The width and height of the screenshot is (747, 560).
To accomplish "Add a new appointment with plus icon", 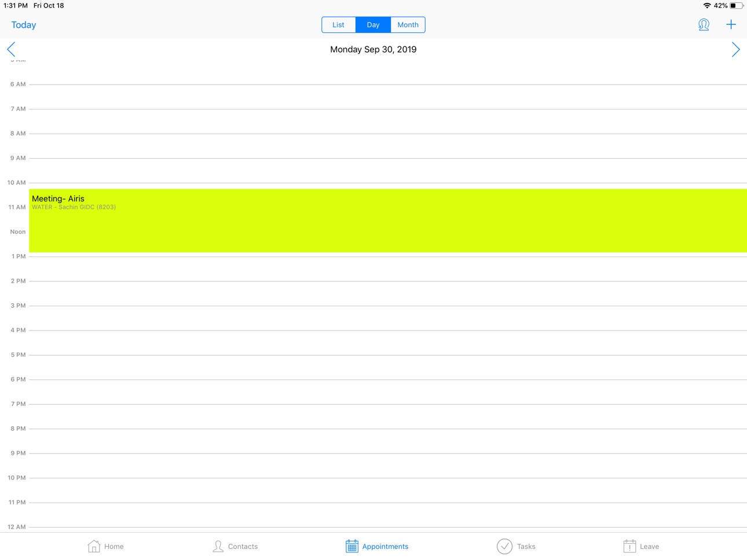I will [x=731, y=24].
